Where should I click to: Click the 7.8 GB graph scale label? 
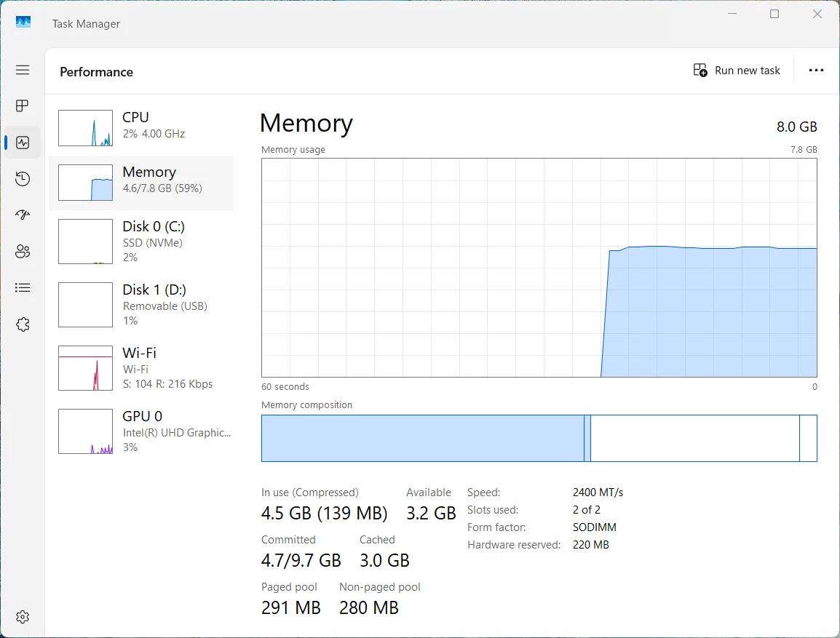click(804, 150)
